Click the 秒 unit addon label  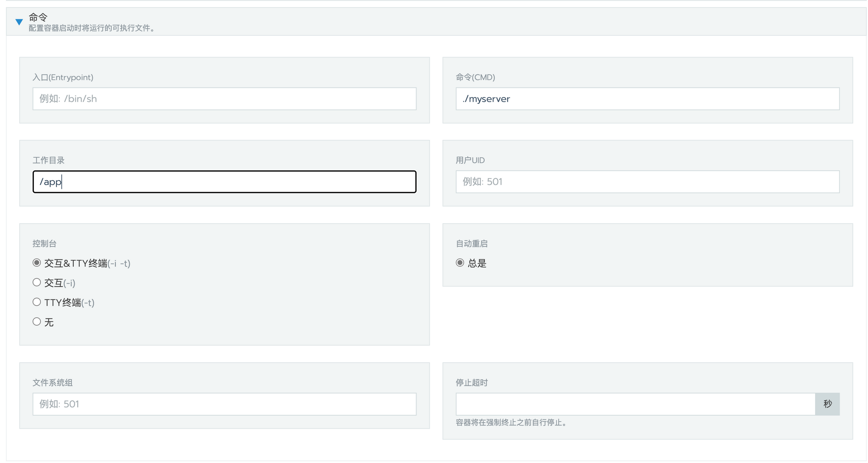(x=827, y=404)
